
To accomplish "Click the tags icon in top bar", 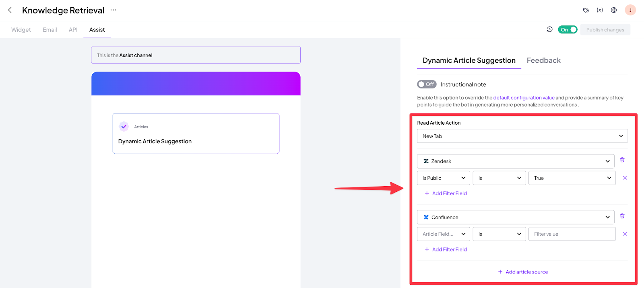I will click(x=586, y=10).
